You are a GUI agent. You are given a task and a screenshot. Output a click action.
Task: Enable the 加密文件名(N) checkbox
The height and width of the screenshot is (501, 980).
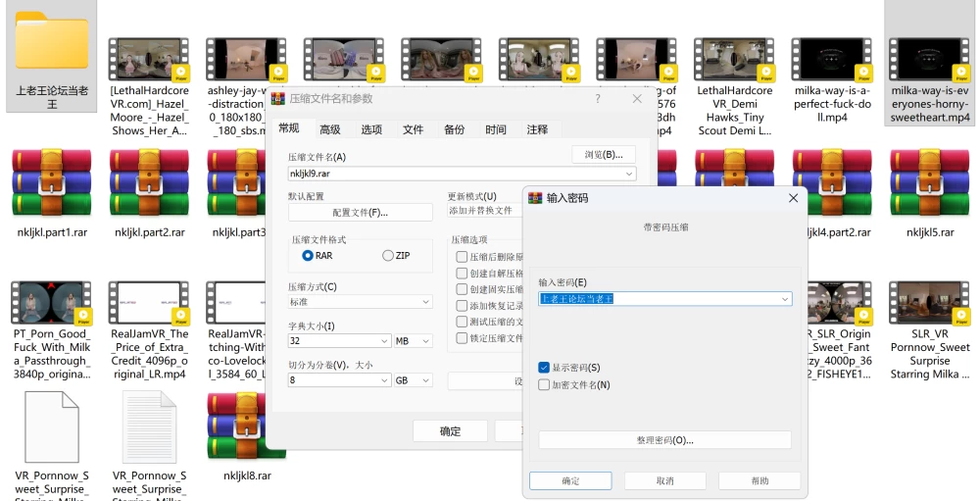544,384
